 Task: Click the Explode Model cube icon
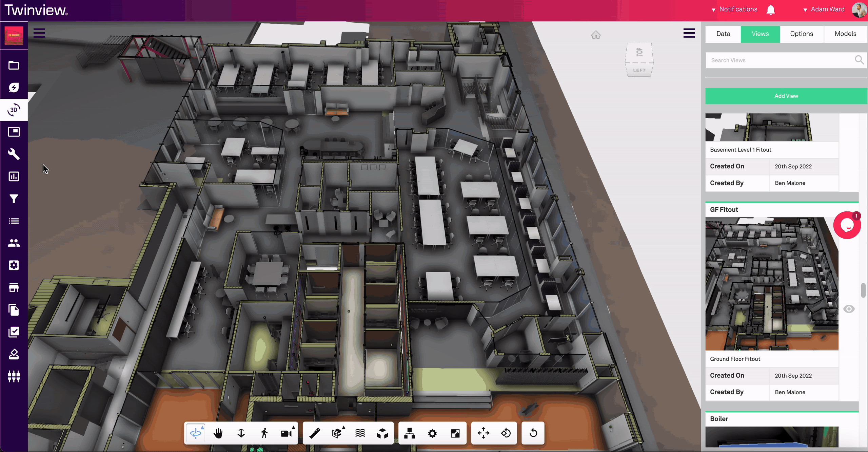pyautogui.click(x=382, y=433)
